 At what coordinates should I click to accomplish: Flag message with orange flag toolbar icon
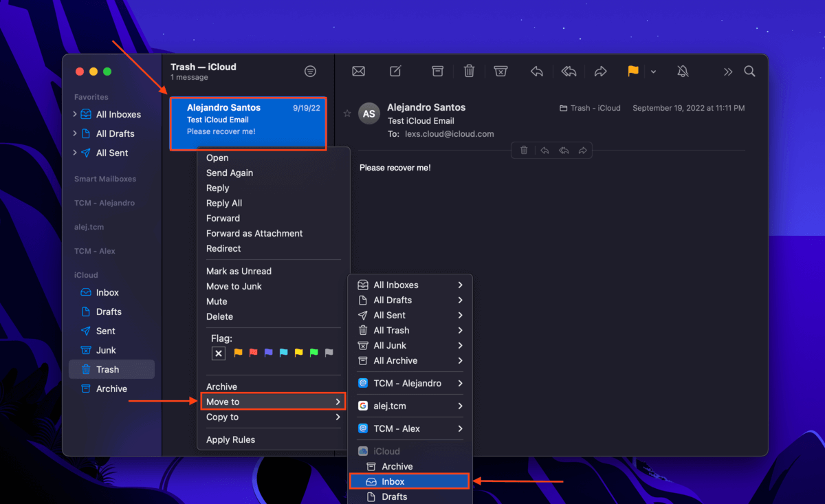pos(633,71)
